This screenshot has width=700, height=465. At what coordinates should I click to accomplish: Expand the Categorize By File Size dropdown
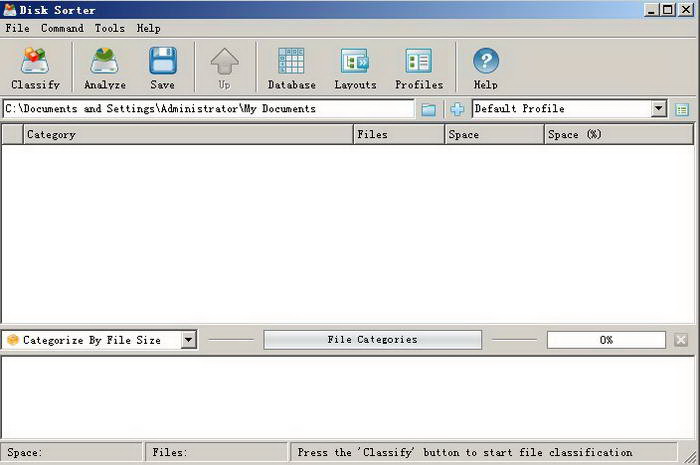pyautogui.click(x=189, y=340)
